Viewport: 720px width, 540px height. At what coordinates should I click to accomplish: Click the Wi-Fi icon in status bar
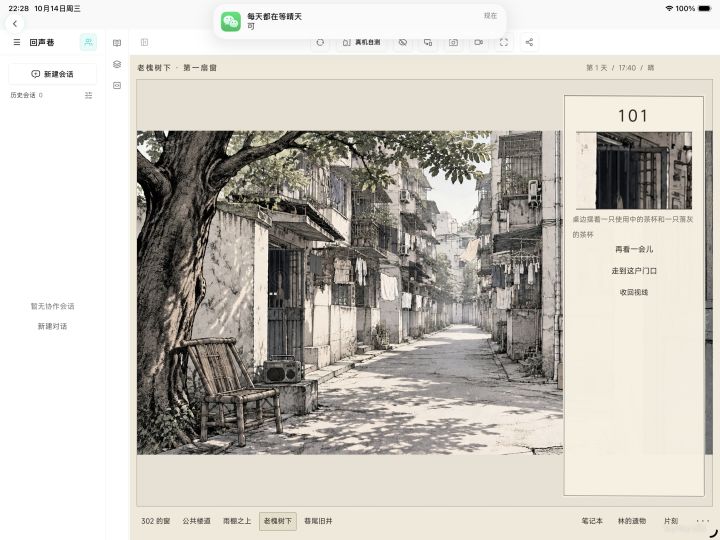point(669,8)
